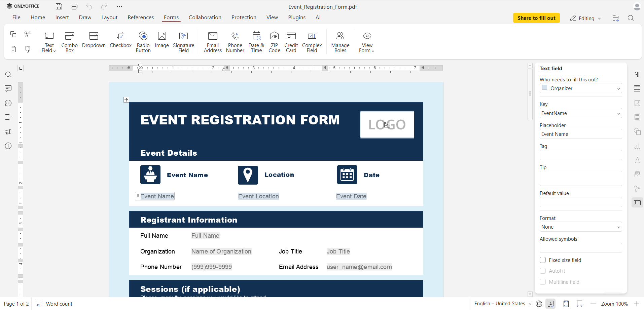Open the Find sidebar search icon
This screenshot has height=310, width=644.
(x=8, y=75)
